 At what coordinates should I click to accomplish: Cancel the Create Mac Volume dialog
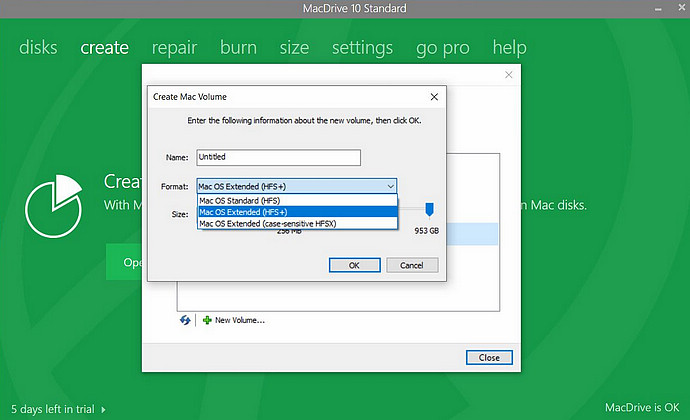412,265
